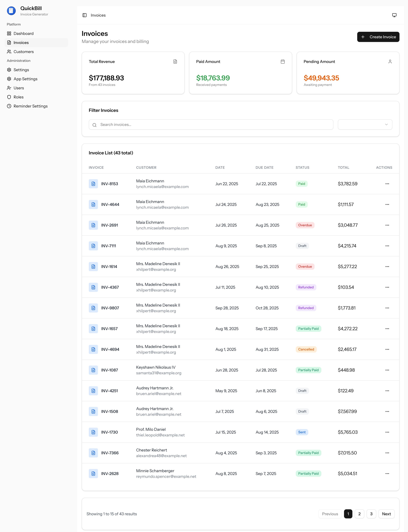Image resolution: width=408 pixels, height=532 pixels.
Task: Go to page 3 of results
Action: [x=371, y=514]
